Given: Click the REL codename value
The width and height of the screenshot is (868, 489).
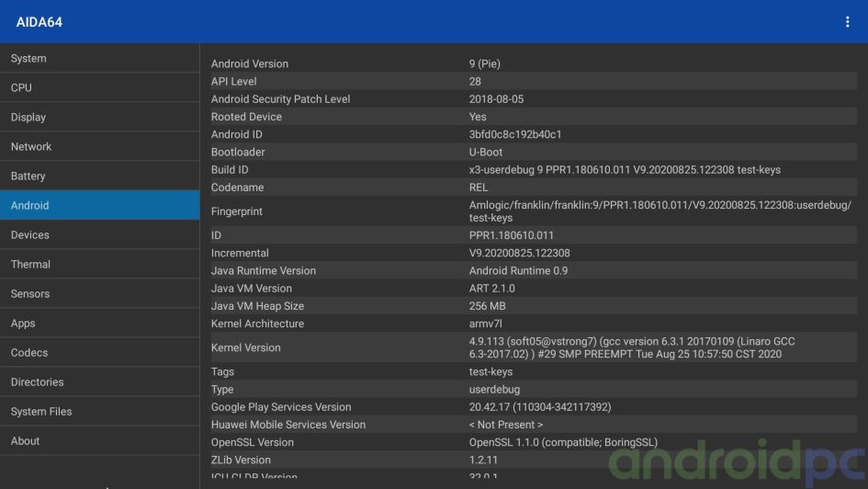Looking at the screenshot, I should click(479, 188).
